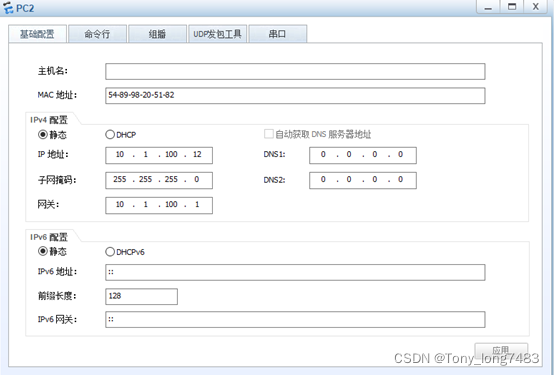The width and height of the screenshot is (554, 375).
Task: Click the 应用 apply button
Action: coord(501,351)
